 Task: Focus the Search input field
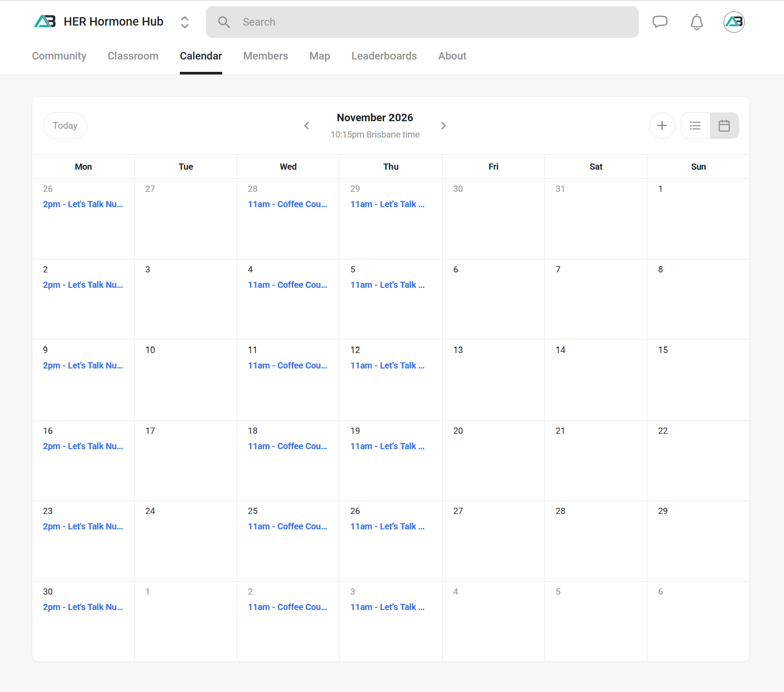422,22
